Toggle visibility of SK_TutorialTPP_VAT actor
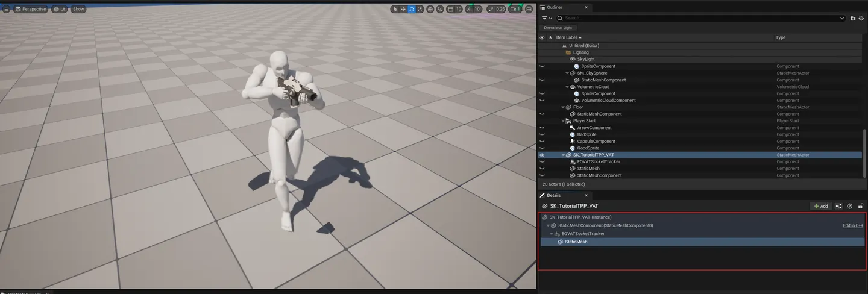Screen dimensions: 868x294 click(x=542, y=155)
